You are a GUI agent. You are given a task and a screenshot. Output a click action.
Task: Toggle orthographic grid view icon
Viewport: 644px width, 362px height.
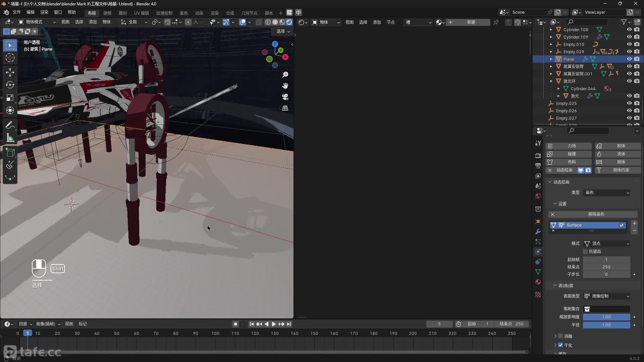click(285, 108)
